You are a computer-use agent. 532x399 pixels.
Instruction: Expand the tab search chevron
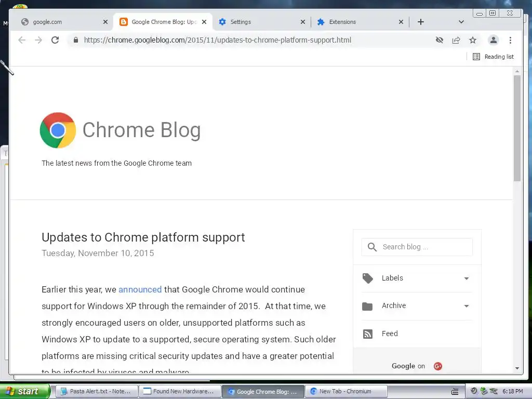coord(461,22)
